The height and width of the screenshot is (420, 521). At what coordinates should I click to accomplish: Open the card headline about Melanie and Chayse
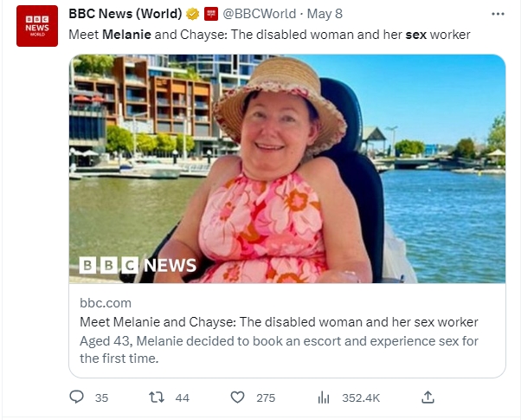[279, 322]
